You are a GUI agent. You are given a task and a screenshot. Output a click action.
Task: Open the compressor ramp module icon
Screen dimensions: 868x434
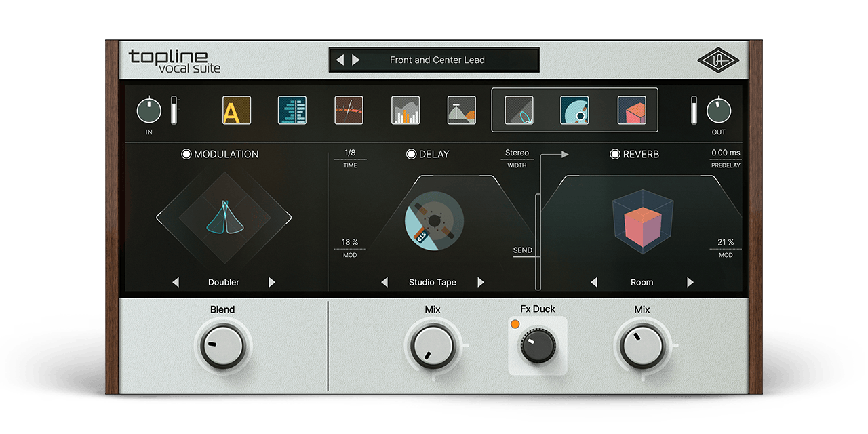pos(462,110)
